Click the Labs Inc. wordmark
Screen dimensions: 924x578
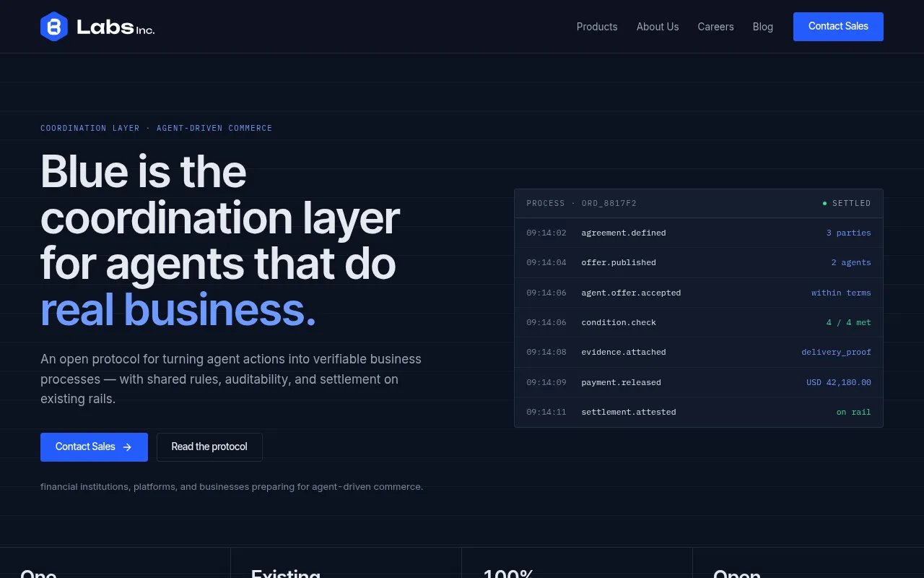[115, 27]
